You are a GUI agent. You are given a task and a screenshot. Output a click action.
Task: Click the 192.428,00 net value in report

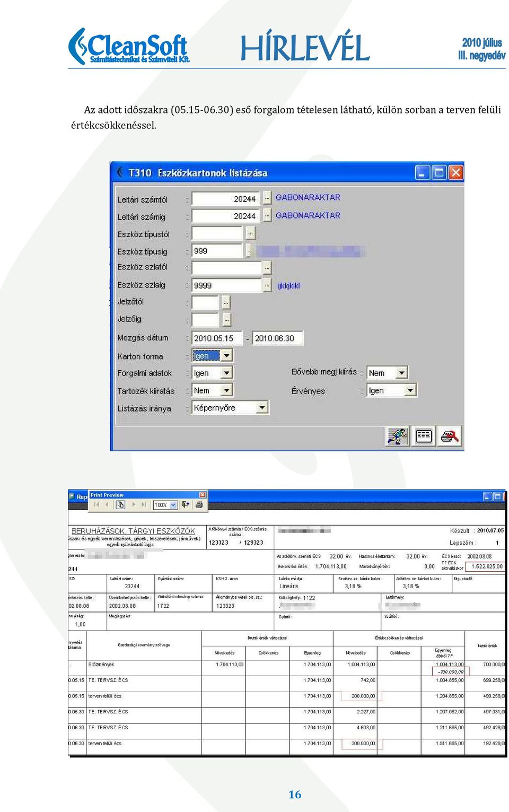coord(494,744)
